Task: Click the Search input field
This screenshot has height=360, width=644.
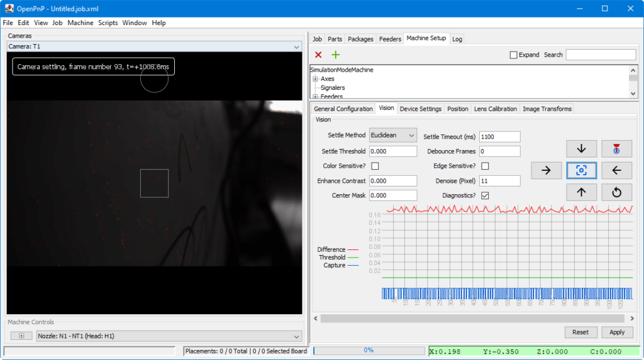Action: [601, 55]
